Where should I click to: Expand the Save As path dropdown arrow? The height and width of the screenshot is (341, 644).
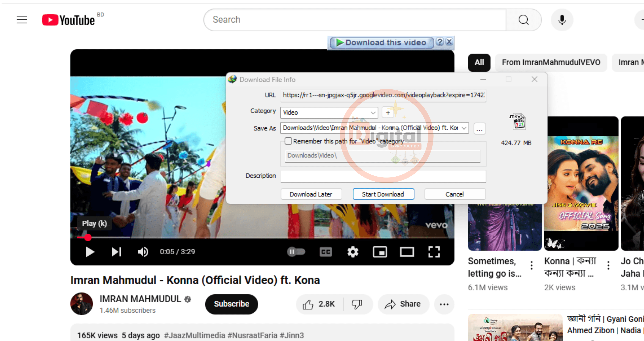(464, 128)
